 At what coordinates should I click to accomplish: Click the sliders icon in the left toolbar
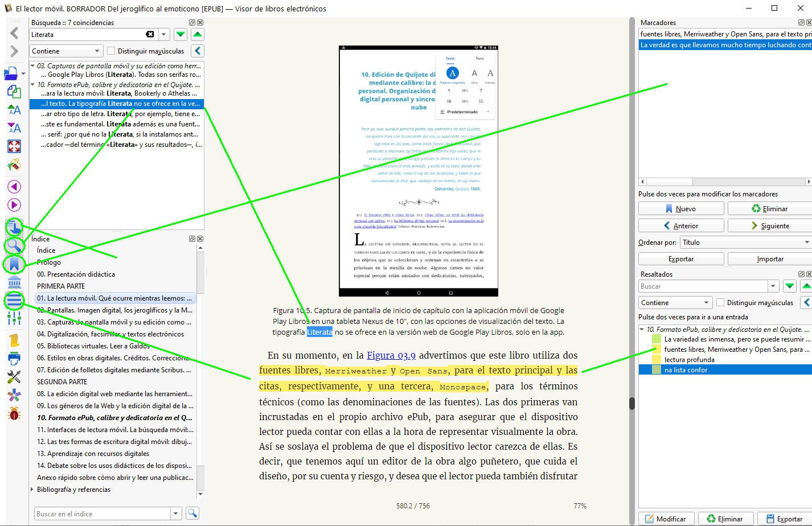pyautogui.click(x=14, y=319)
